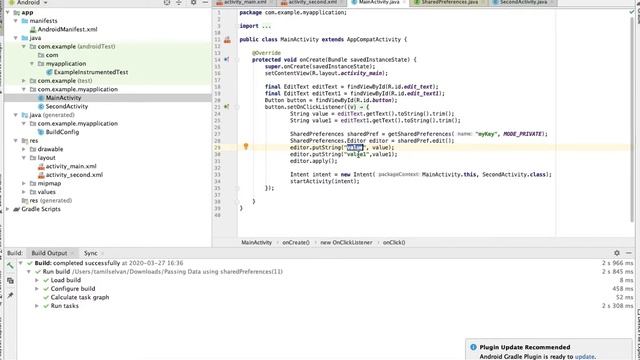Switch to the Sync tab in Build panel

coord(91,253)
